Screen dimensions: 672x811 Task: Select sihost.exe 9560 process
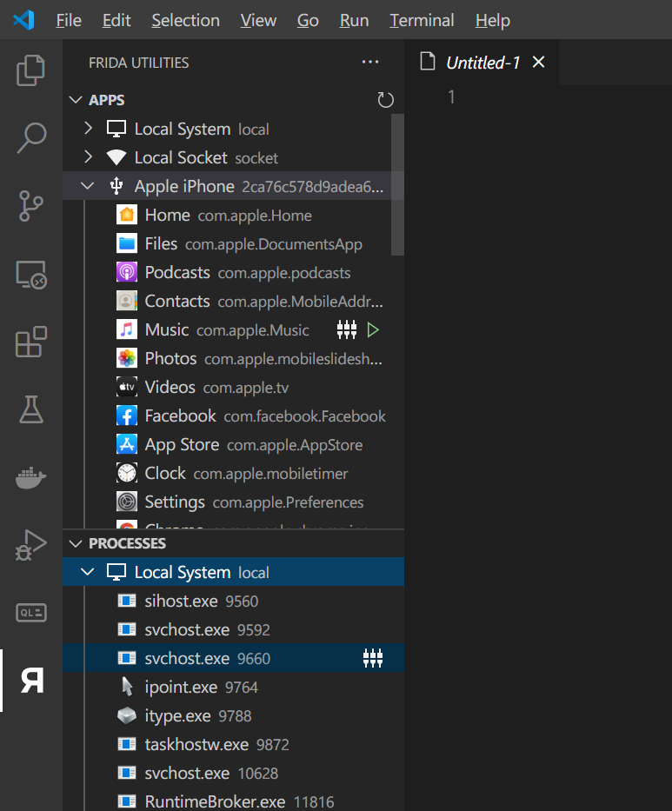pos(233,601)
